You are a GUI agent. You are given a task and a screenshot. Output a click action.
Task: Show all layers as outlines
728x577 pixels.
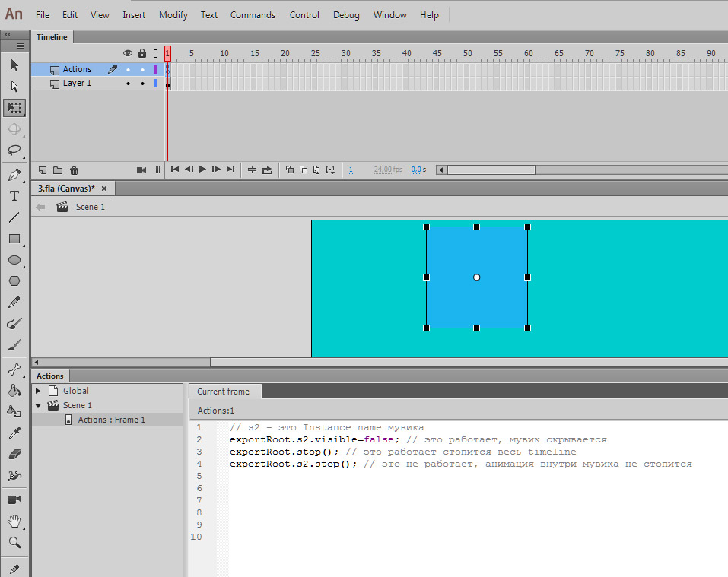[155, 54]
